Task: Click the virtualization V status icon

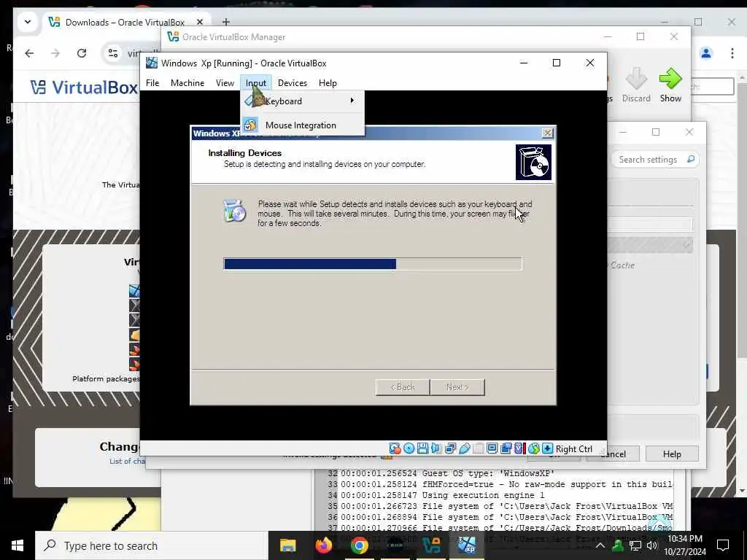Action: (519, 448)
